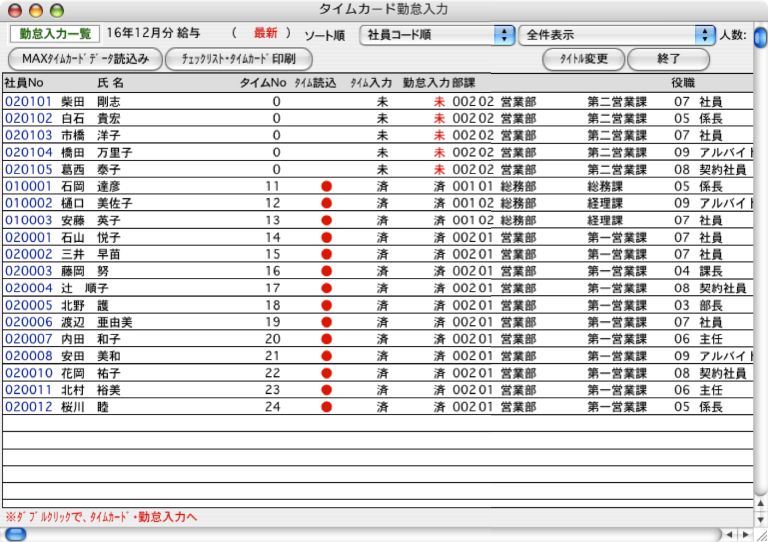Image resolution: width=768 pixels, height=542 pixels.
Task: Click the red time-read dot for 辻 順子
Action: (325, 288)
